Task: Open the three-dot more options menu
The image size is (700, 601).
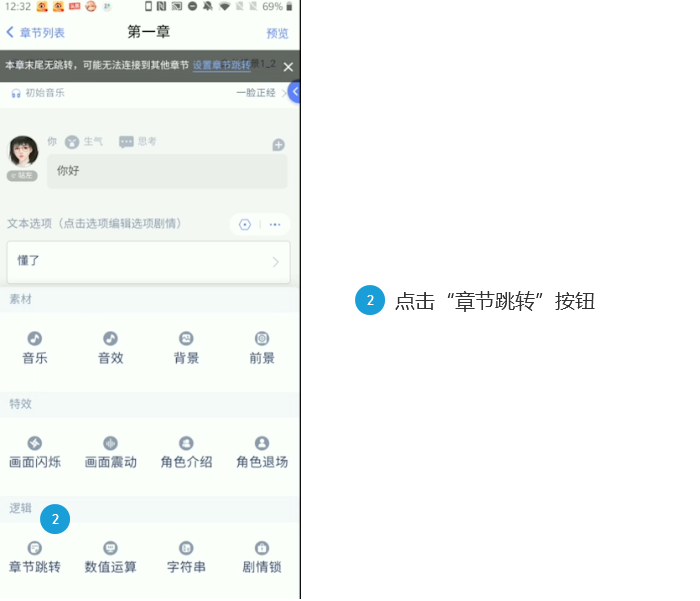Action: click(x=275, y=224)
